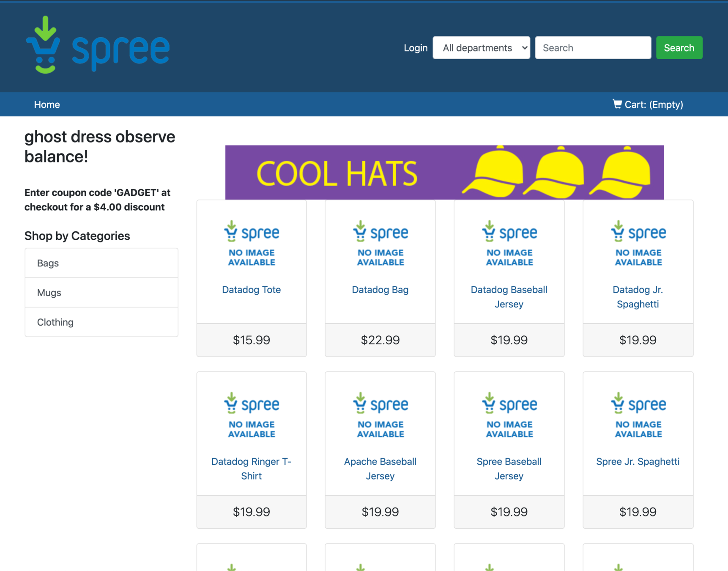The image size is (728, 571).
Task: Open the Login link
Action: 415,48
